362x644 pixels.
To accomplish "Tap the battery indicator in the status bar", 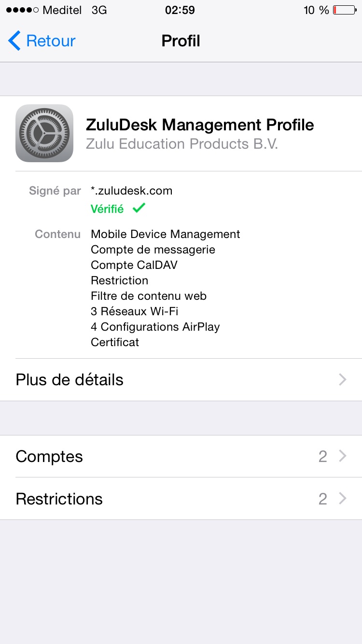I will pyautogui.click(x=344, y=10).
